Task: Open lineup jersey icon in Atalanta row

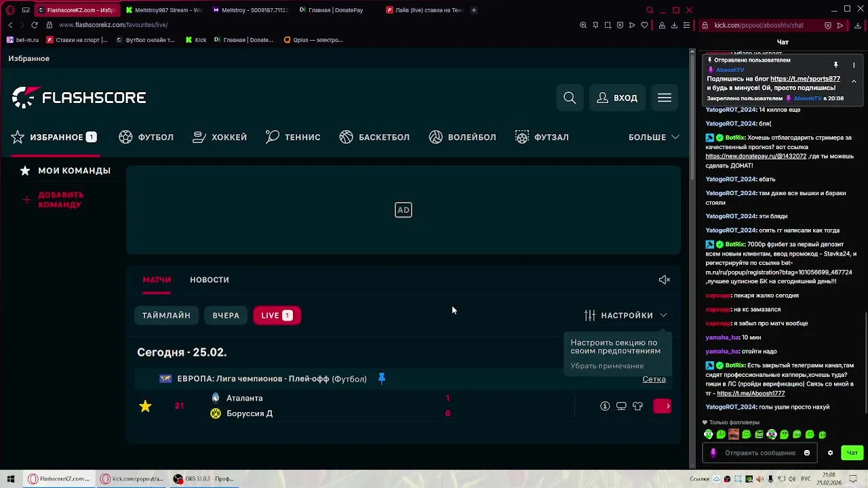Action: coord(637,406)
